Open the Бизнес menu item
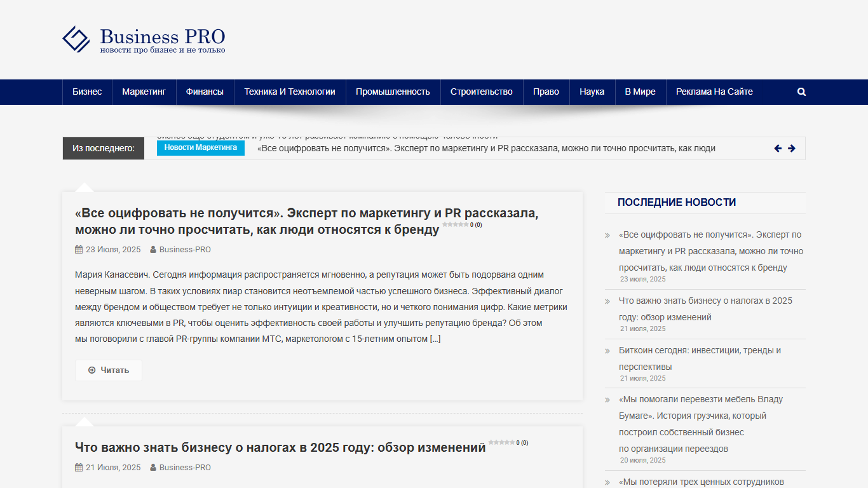The image size is (868, 488). point(87,92)
